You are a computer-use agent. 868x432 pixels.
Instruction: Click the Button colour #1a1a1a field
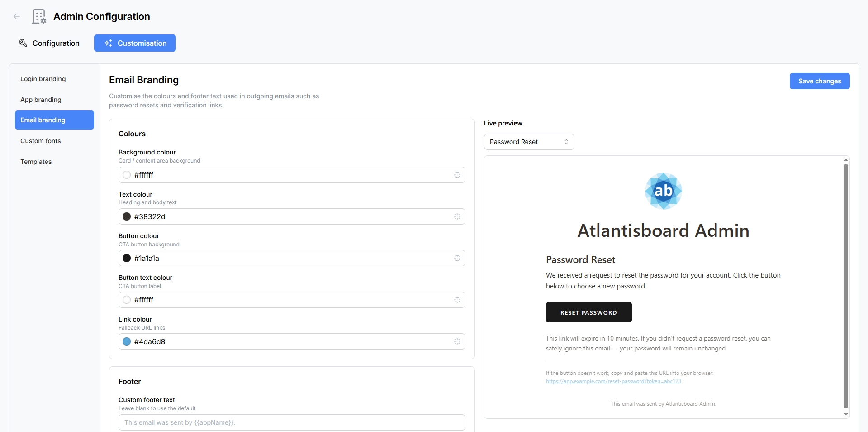point(292,258)
